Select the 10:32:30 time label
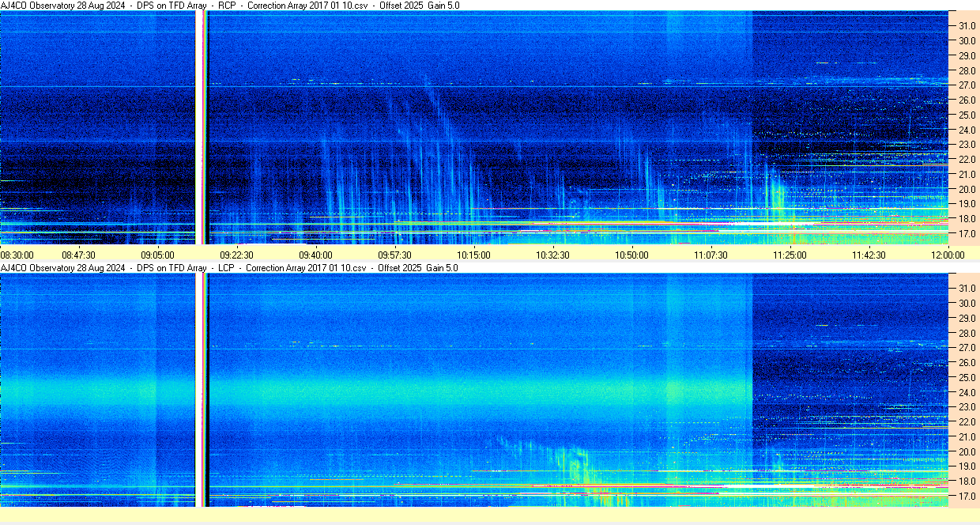Screen dimensions: 980x525 point(553,255)
